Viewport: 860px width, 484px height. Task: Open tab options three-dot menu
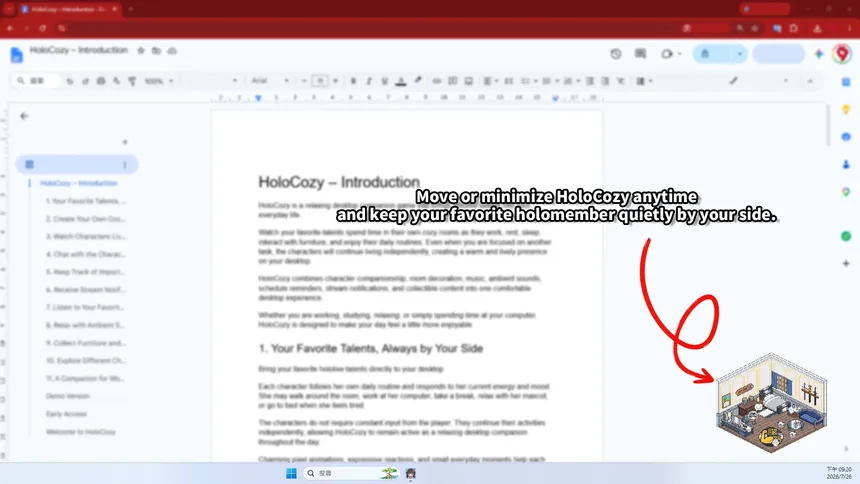pyautogui.click(x=125, y=165)
